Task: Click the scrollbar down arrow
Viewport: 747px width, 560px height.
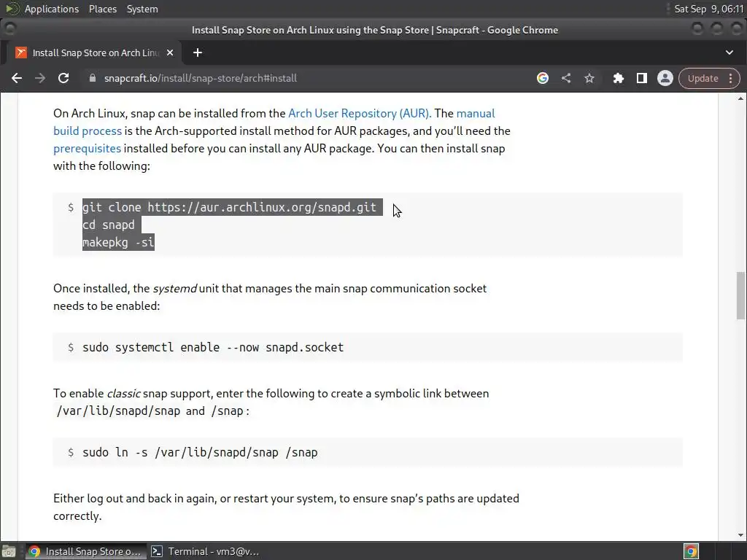Action: point(740,535)
